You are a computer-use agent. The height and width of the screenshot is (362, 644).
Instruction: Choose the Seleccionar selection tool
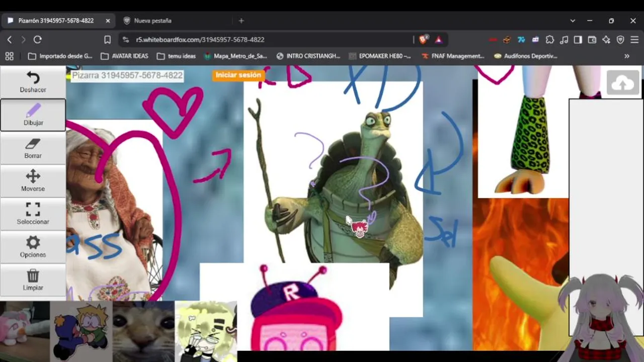pyautogui.click(x=33, y=214)
